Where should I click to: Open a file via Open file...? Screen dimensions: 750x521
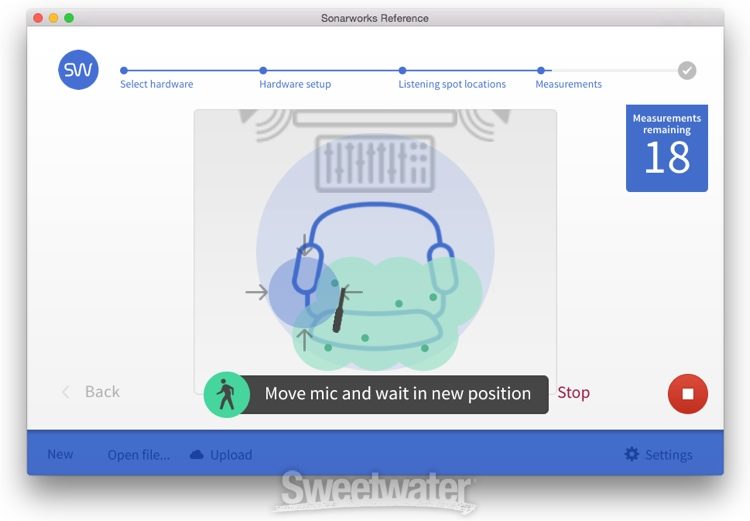(x=139, y=454)
